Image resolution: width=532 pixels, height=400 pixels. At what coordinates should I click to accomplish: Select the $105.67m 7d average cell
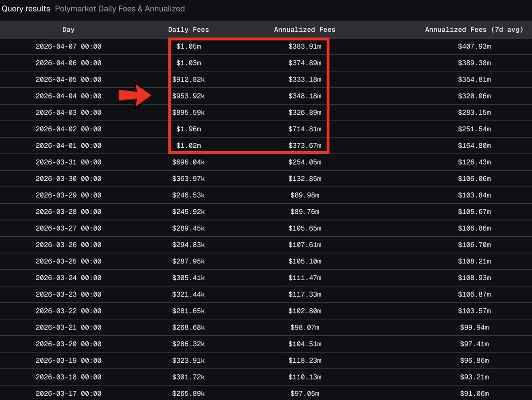[474, 212]
